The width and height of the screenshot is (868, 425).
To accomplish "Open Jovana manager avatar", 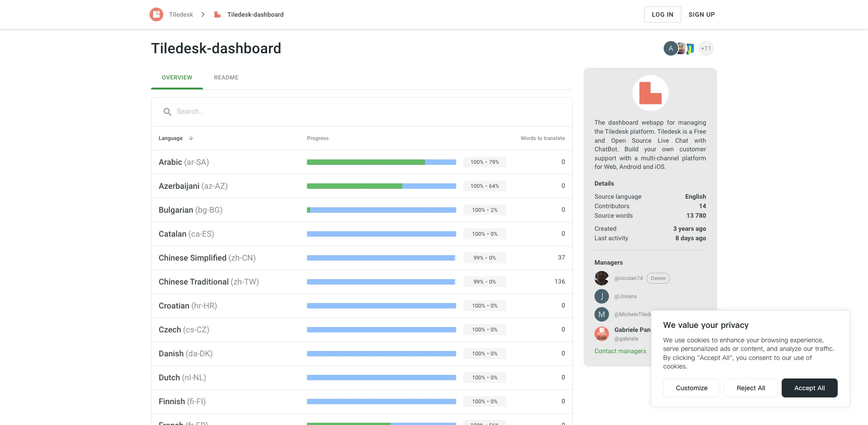I will point(602,296).
